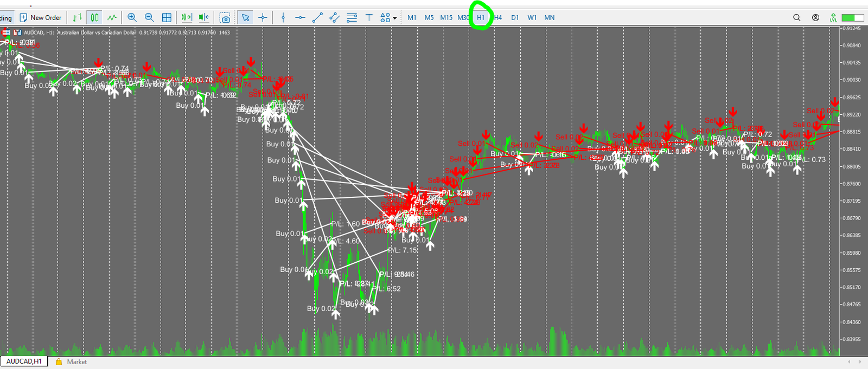868x369 pixels.
Task: Select the H1 timeframe button
Action: click(x=481, y=17)
